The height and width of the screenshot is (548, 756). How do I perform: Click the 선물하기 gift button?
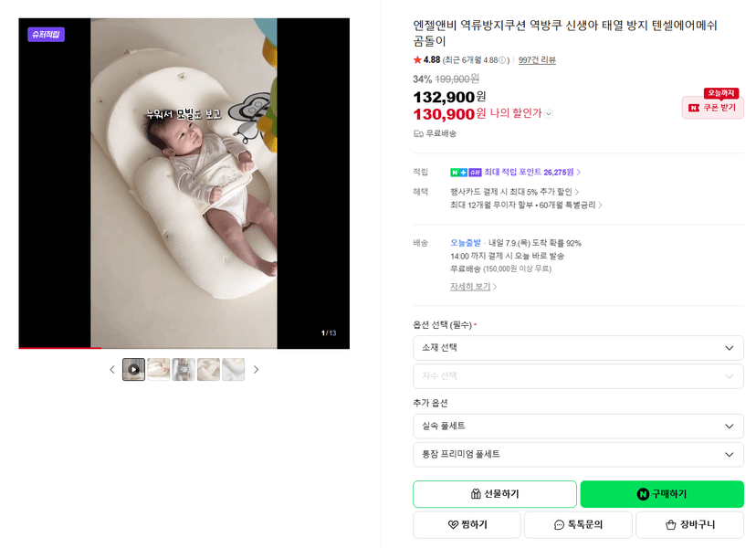coord(495,494)
